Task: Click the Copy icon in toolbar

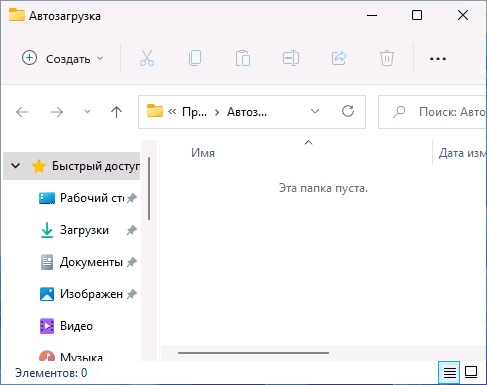Action: [195, 58]
